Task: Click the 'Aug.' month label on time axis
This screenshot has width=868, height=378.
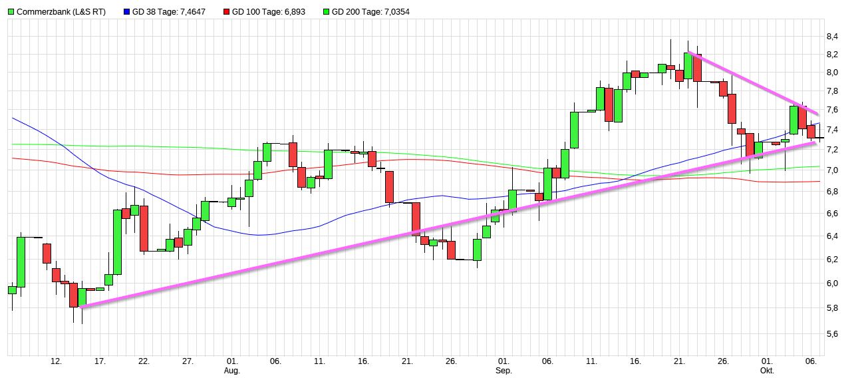Action: coord(232,370)
